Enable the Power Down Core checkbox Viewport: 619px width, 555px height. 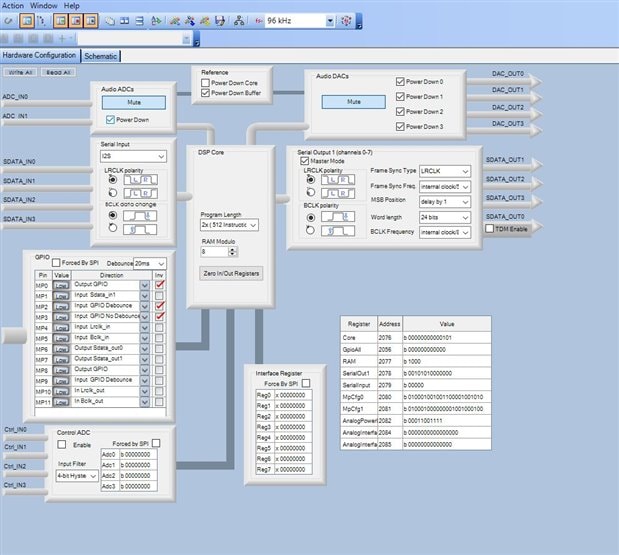pyautogui.click(x=205, y=83)
